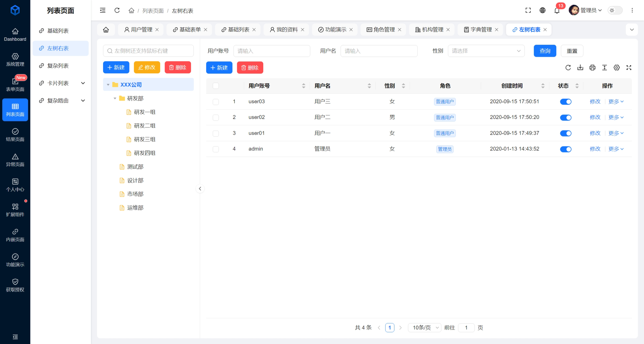This screenshot has width=644, height=344.
Task: Open the 性别 select dropdown
Action: coord(486,51)
